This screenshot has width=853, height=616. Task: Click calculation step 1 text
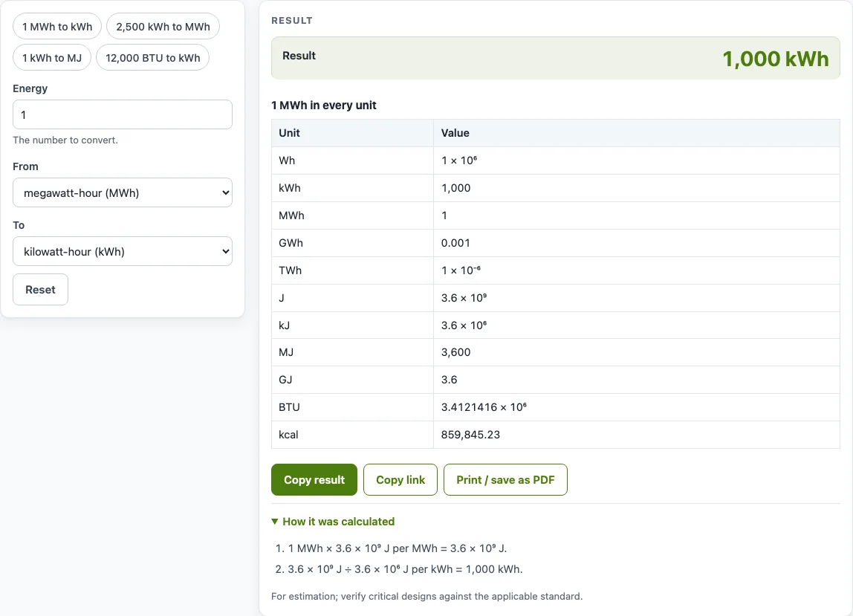397,548
